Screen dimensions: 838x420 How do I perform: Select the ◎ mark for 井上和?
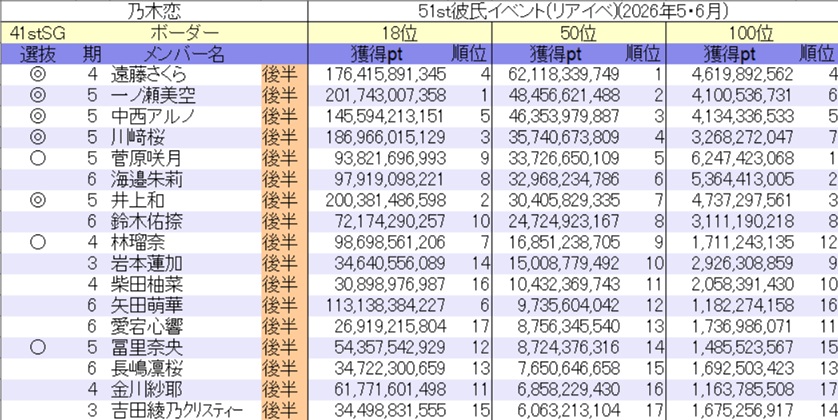point(38,200)
